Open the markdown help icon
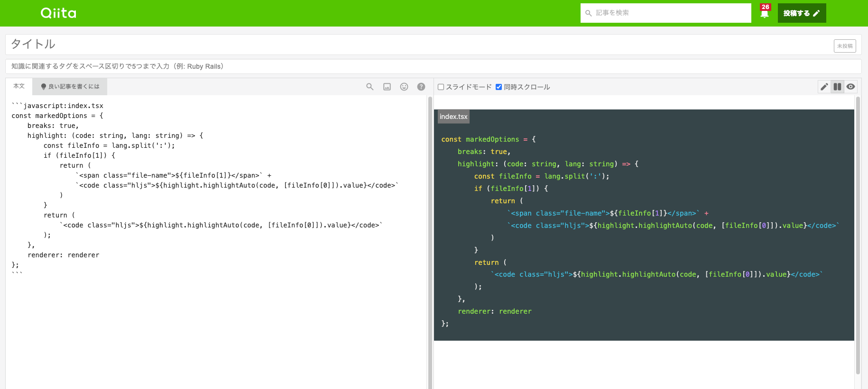 421,87
